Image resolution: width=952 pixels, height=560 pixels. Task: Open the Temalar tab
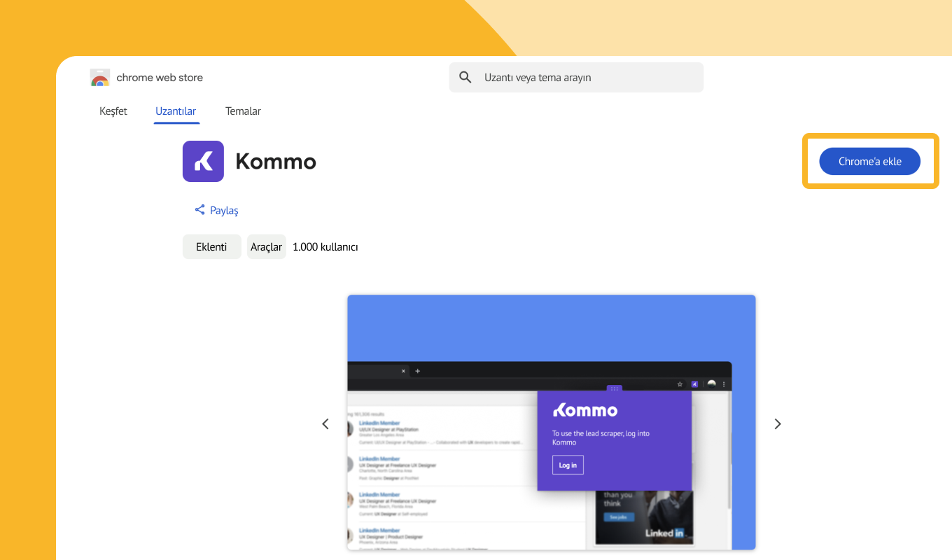pyautogui.click(x=243, y=111)
